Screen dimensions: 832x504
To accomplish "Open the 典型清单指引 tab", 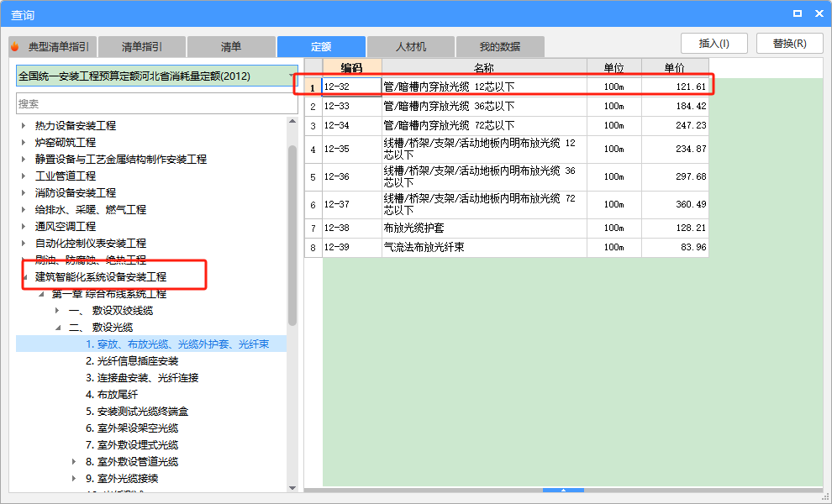I will coord(52,47).
